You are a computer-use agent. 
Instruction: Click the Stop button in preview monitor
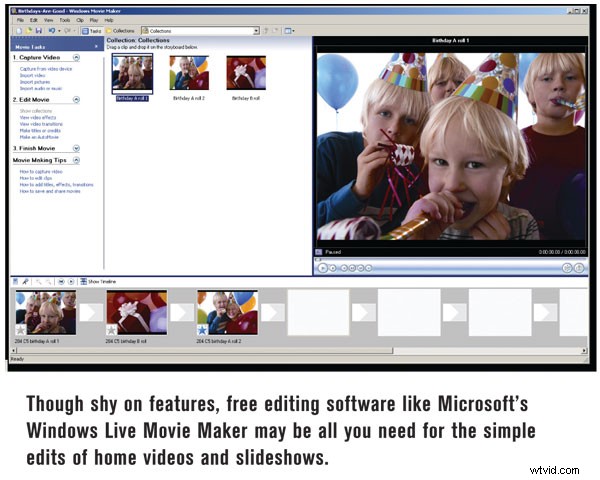click(333, 268)
